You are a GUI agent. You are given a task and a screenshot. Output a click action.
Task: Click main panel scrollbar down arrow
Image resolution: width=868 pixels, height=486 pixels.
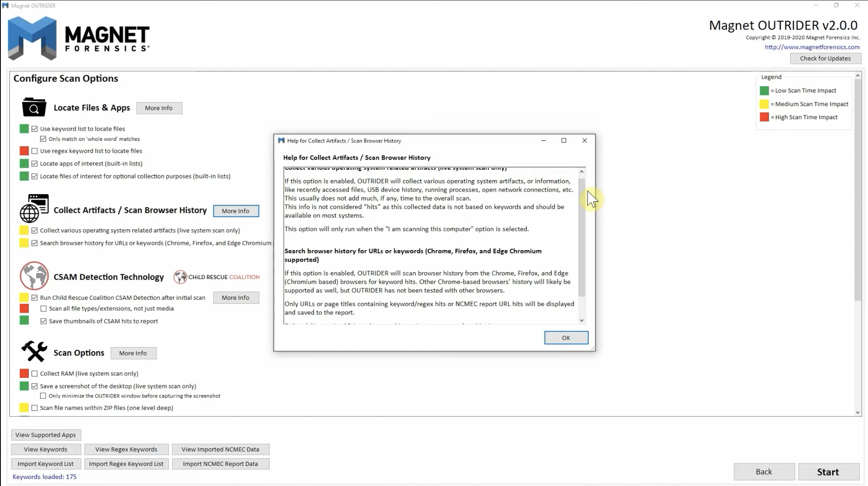tap(858, 412)
